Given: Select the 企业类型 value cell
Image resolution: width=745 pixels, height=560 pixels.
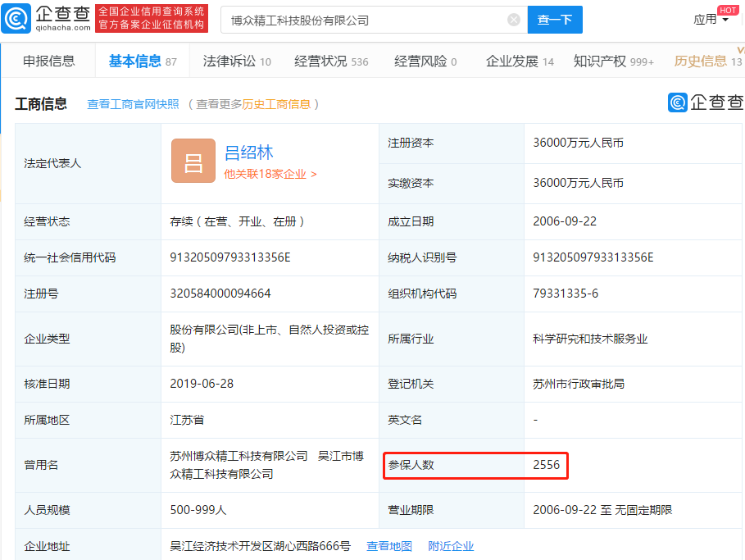Looking at the screenshot, I should point(270,339).
